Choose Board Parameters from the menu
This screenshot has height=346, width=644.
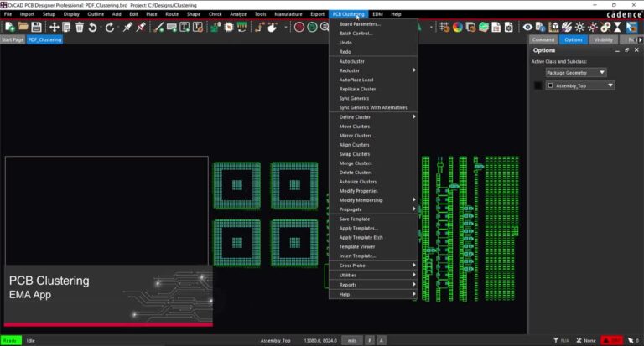point(373,23)
